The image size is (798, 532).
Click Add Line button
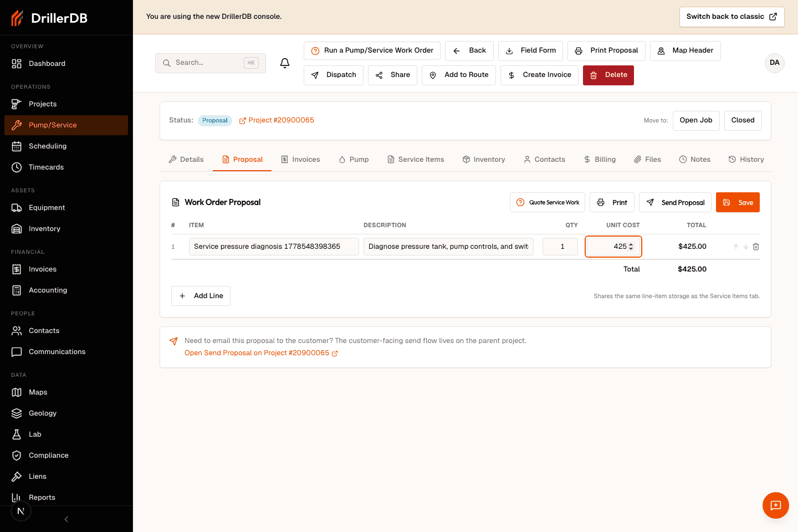coord(201,296)
